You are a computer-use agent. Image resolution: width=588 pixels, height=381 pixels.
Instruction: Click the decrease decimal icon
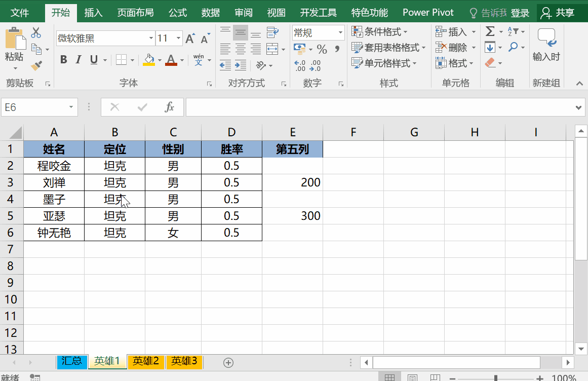point(315,66)
